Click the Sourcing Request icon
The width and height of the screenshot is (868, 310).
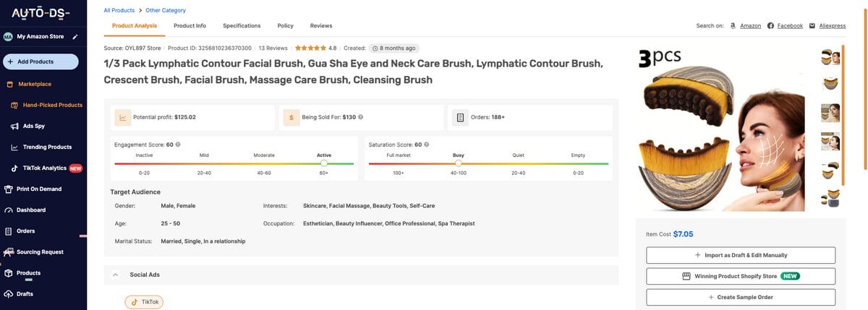[x=9, y=252]
